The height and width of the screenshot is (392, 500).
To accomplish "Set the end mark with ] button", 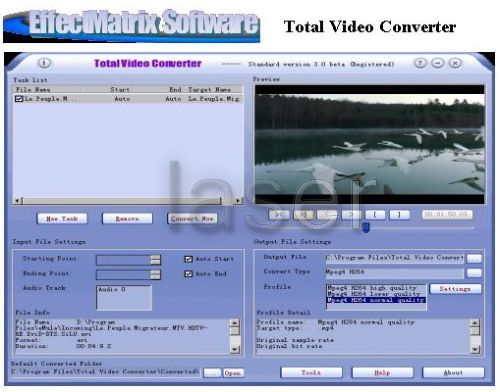I will [399, 215].
